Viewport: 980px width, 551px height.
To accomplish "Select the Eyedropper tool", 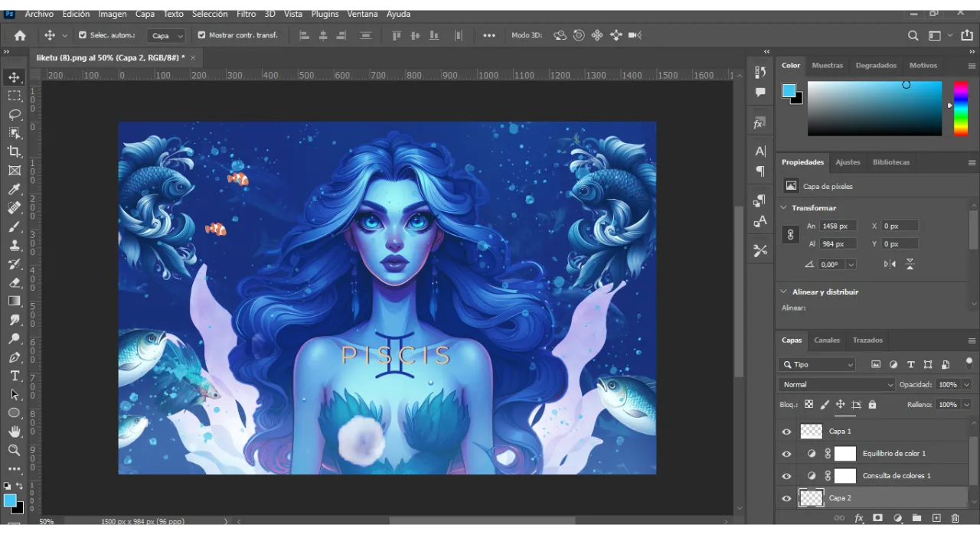I will pos(15,189).
